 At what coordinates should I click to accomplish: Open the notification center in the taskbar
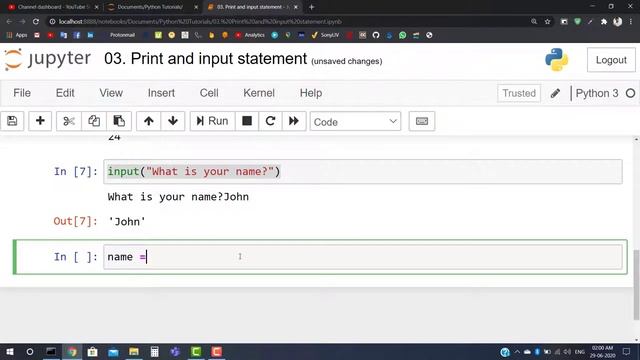pos(627,352)
